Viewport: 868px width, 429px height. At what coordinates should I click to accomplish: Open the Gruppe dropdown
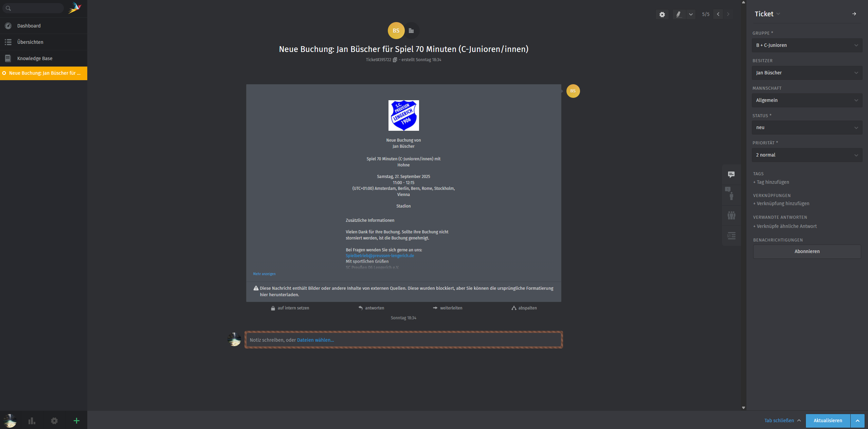[x=807, y=45]
